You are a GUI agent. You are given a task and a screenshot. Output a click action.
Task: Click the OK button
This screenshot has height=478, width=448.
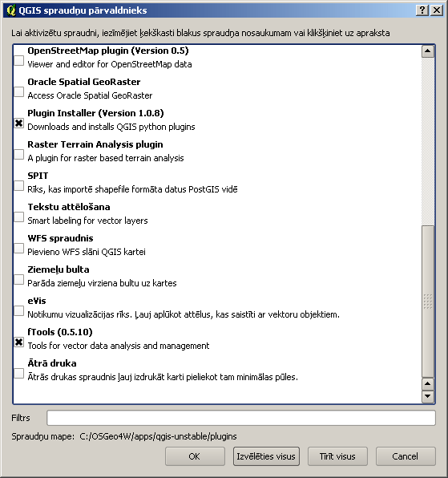[x=195, y=456]
